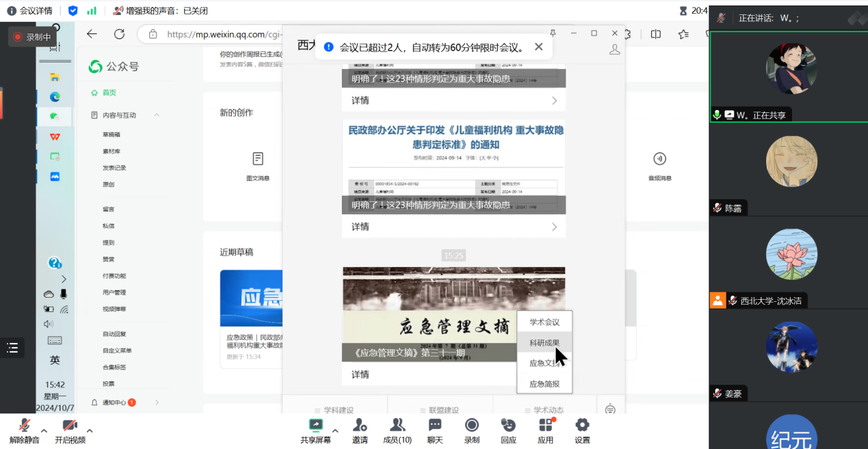Unmute microphone via 解除静音
Viewport: 868px width, 449px height.
tap(25, 426)
